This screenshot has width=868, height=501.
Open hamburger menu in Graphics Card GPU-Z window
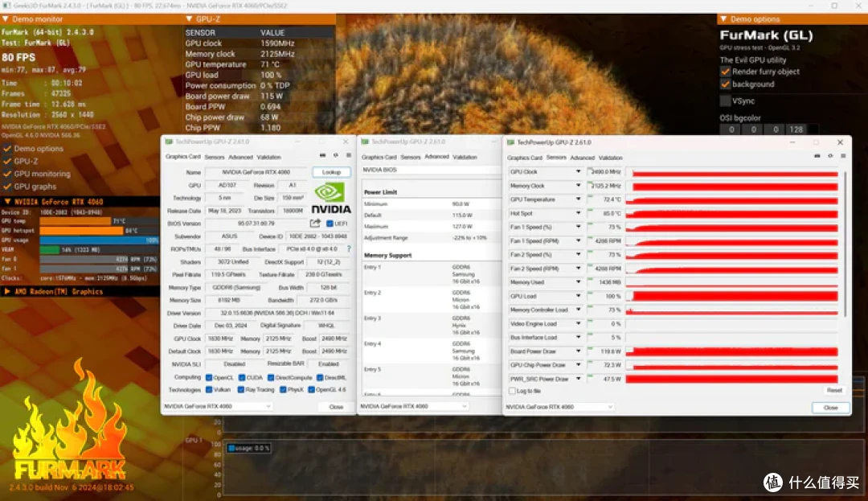pyautogui.click(x=348, y=155)
